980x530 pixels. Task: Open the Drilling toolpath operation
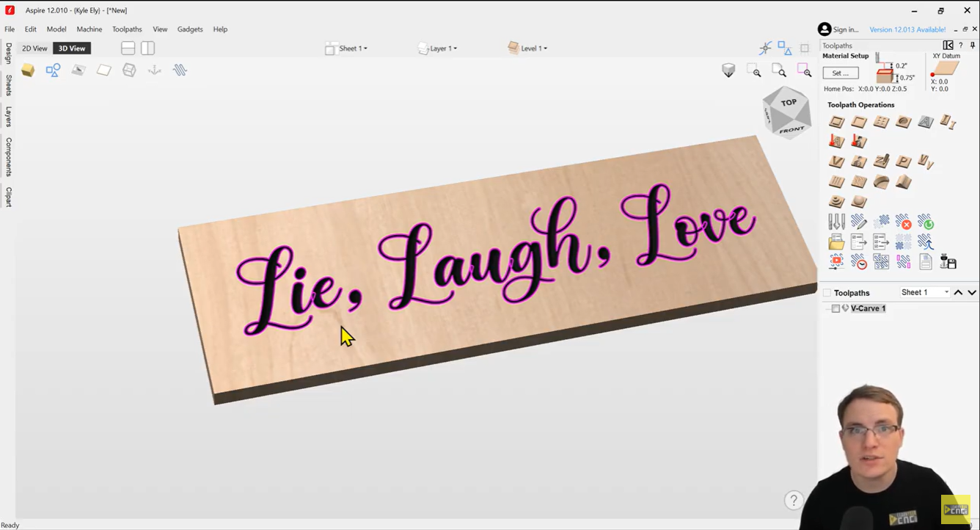click(x=882, y=122)
